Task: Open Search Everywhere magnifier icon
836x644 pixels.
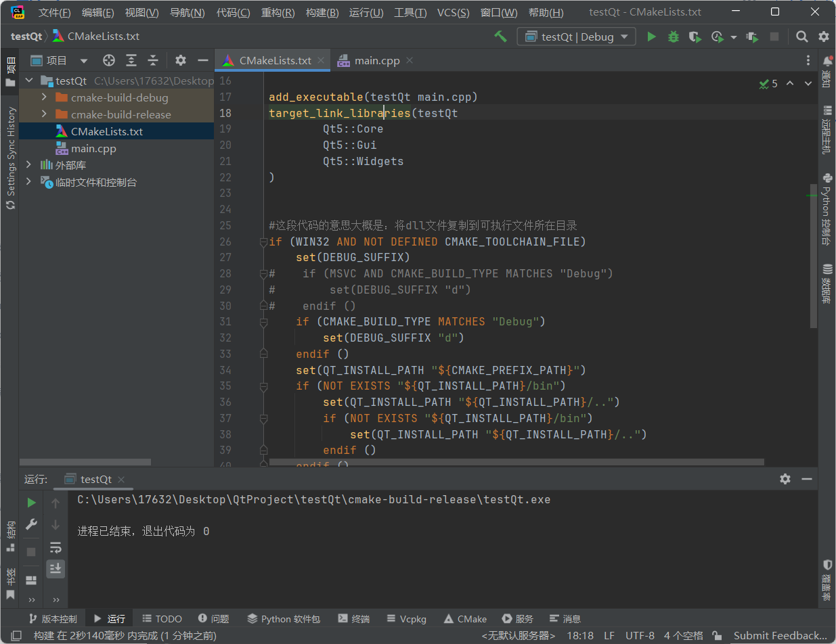Action: (801, 37)
